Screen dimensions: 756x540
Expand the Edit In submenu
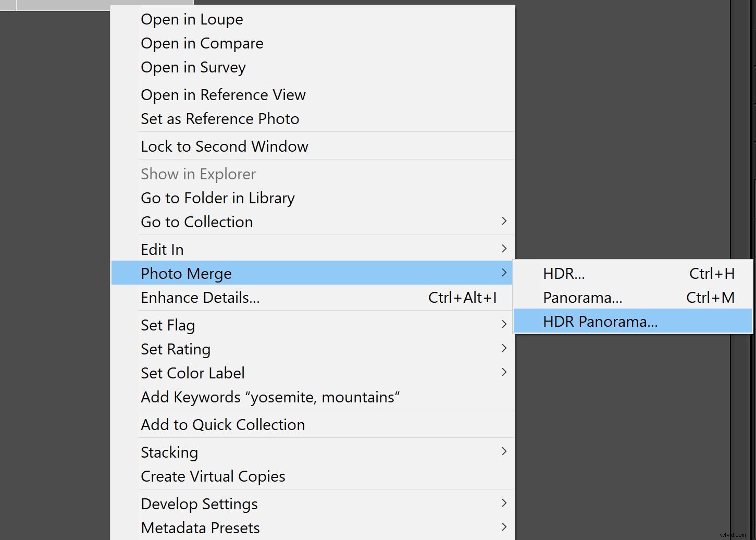tap(162, 249)
